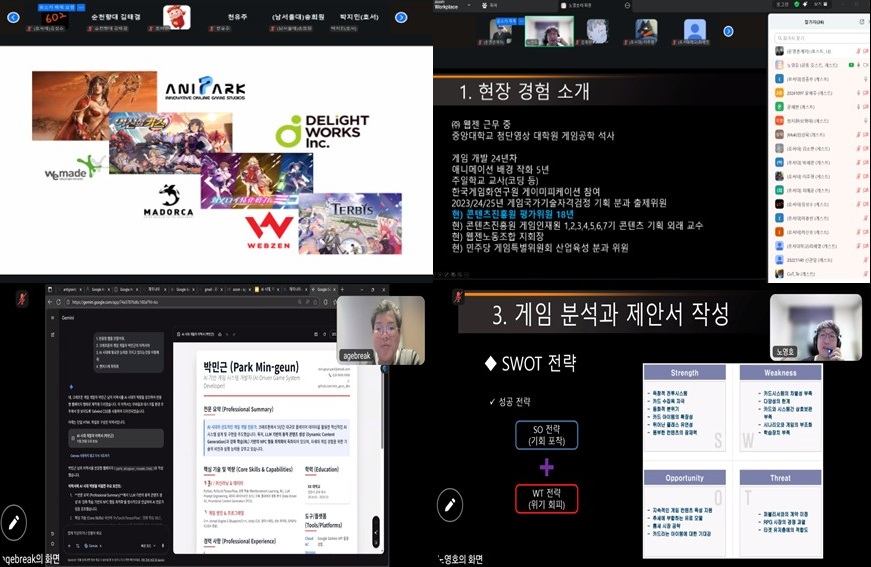Click the green encryption shield icon

(797, 4)
